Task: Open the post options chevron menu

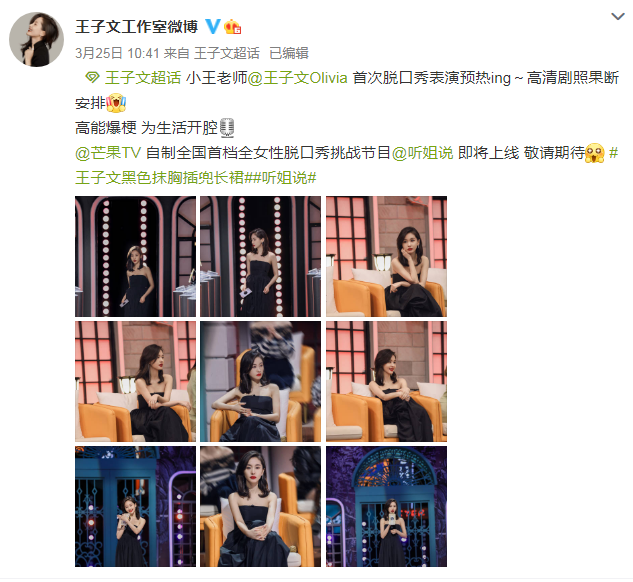Action: point(618,17)
